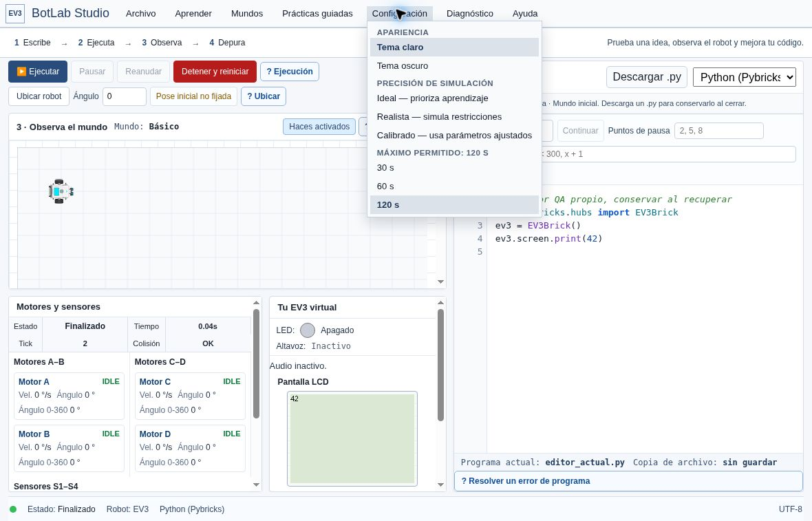Click Robot: EV3 in status bar
The width and height of the screenshot is (812, 521).
[x=127, y=509]
